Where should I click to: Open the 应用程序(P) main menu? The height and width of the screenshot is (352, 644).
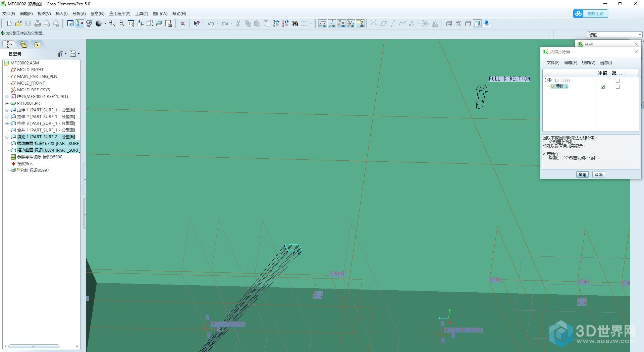pyautogui.click(x=120, y=14)
